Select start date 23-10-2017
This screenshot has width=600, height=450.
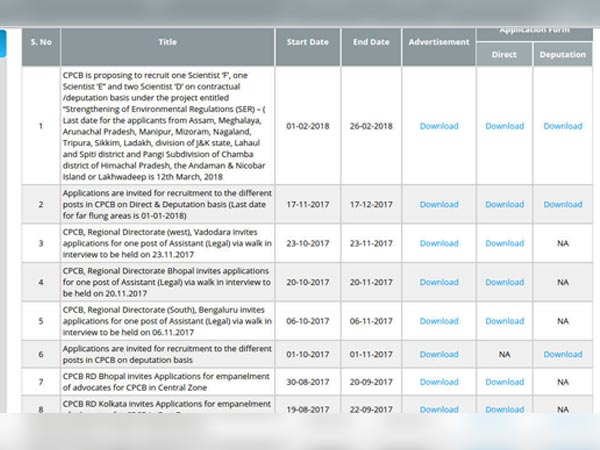(308, 243)
